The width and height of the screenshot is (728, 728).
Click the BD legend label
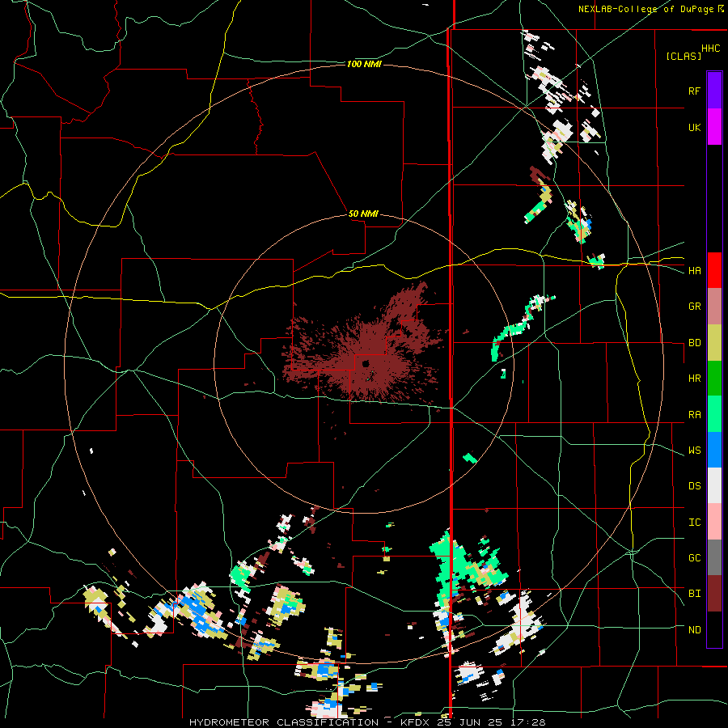tap(694, 343)
